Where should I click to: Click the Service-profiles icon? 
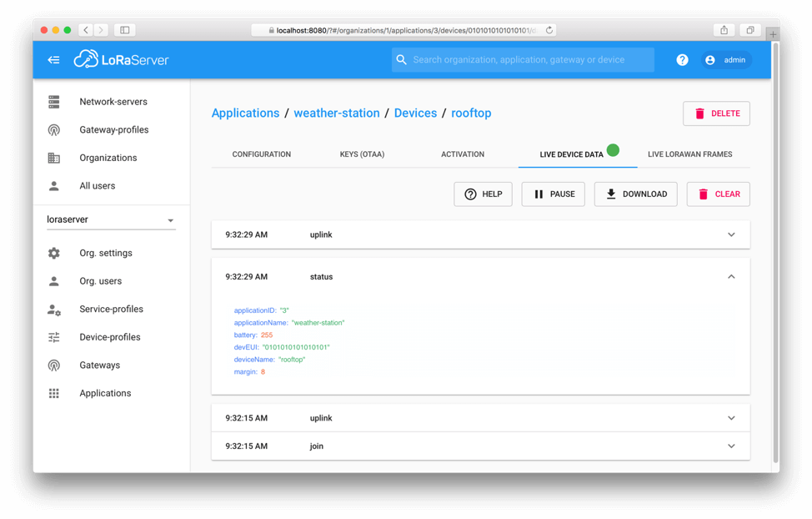[54, 310]
